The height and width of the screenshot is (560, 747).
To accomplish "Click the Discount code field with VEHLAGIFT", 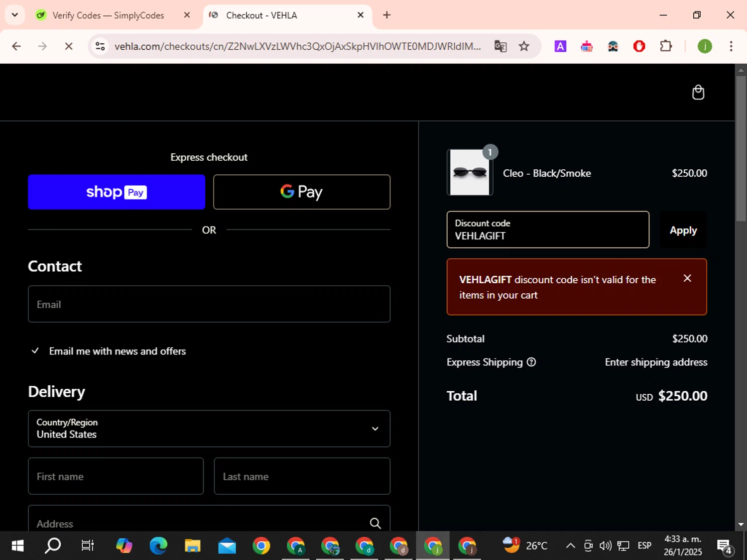I will pyautogui.click(x=548, y=229).
